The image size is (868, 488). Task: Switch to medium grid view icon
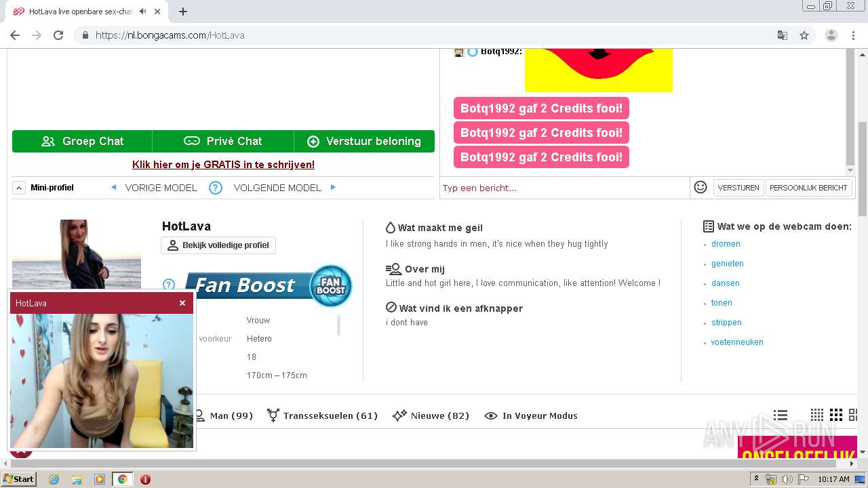pos(836,415)
